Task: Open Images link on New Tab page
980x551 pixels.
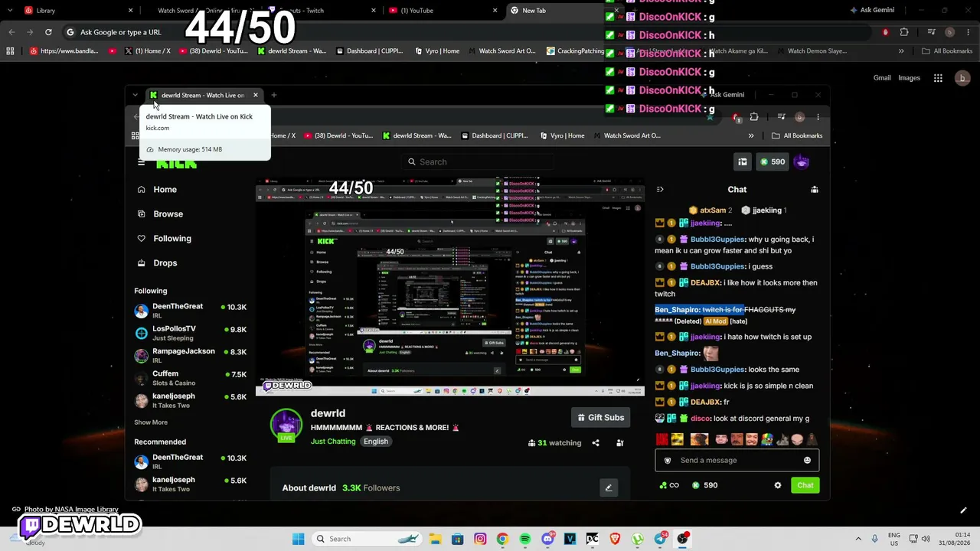Action: 909,78
